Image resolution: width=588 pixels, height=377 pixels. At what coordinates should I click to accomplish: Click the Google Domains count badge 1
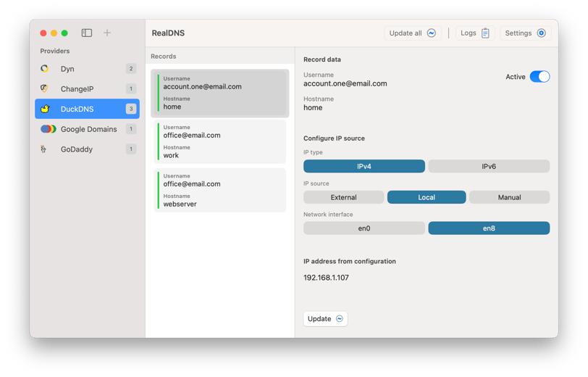[x=131, y=129]
